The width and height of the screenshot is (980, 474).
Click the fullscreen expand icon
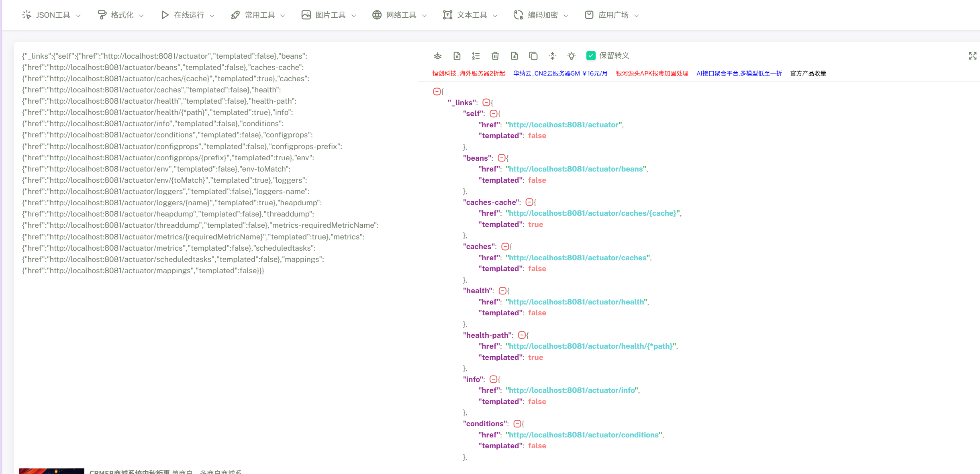[x=972, y=56]
